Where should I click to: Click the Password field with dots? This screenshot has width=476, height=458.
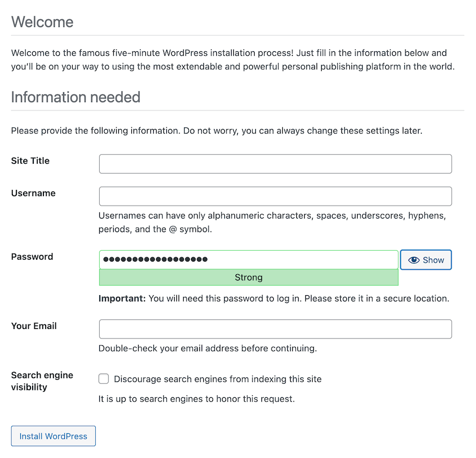click(248, 259)
